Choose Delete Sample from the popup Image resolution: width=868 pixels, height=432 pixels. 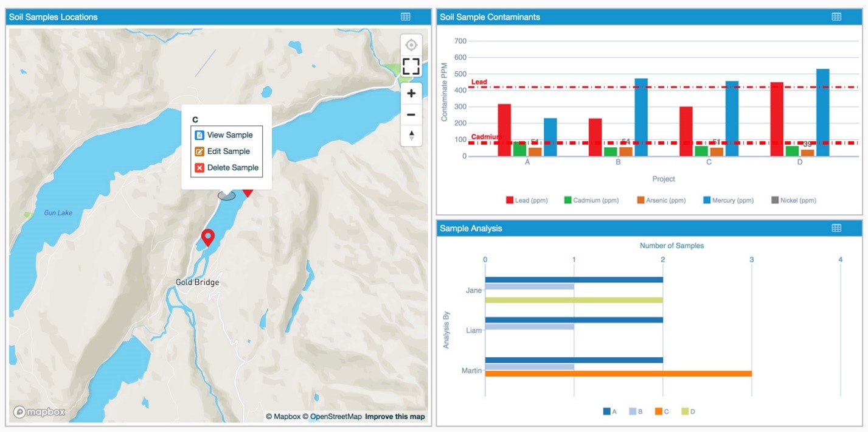[x=232, y=168]
